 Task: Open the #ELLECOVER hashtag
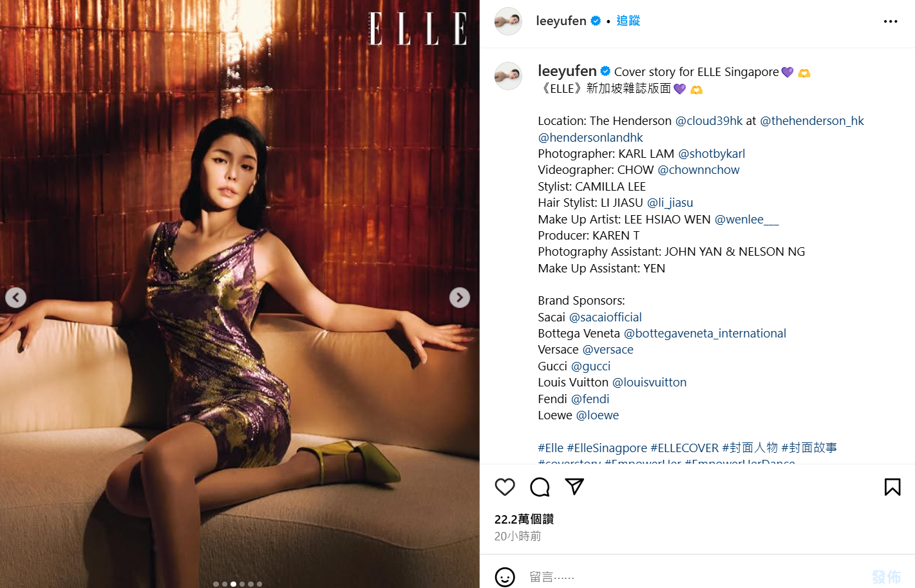click(x=684, y=448)
